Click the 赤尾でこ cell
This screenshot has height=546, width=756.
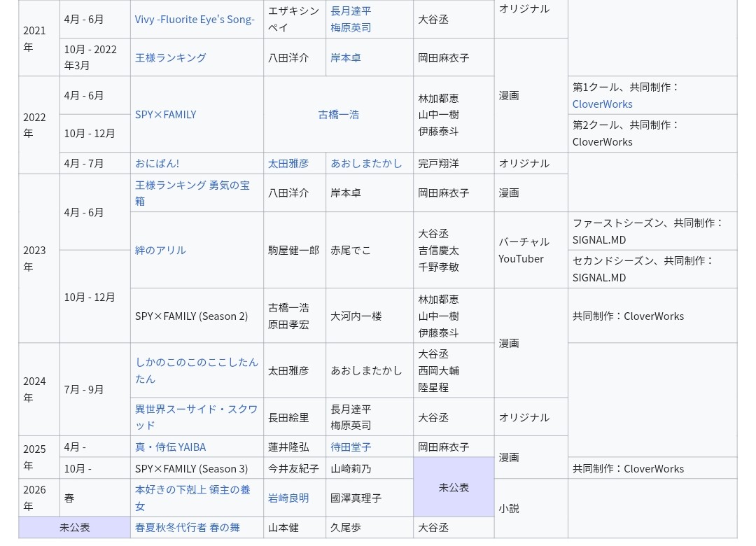370,250
